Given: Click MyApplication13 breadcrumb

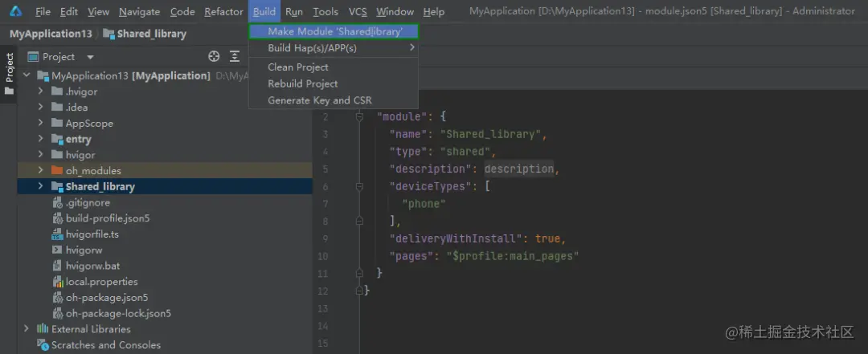Looking at the screenshot, I should point(51,34).
